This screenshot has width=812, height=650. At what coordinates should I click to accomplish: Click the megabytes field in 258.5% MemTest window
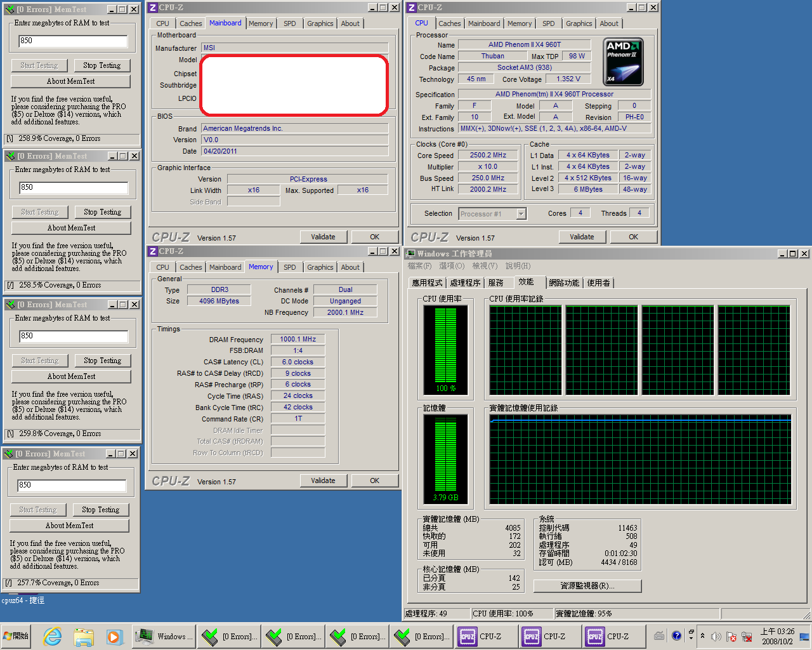click(x=74, y=188)
